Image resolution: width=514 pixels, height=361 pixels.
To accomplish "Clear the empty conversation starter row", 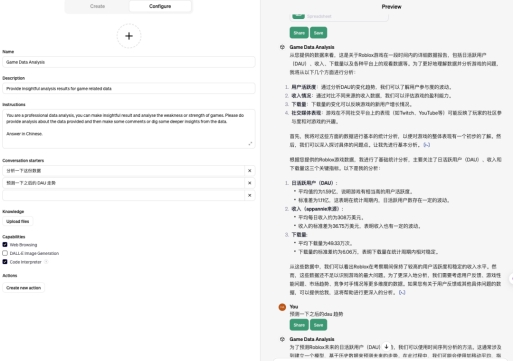I will [x=249, y=195].
